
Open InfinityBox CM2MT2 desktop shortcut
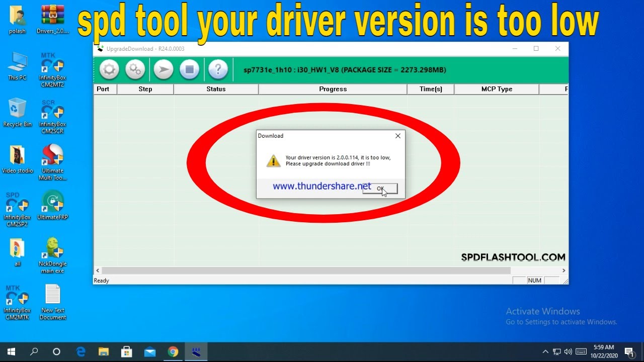pos(53,70)
